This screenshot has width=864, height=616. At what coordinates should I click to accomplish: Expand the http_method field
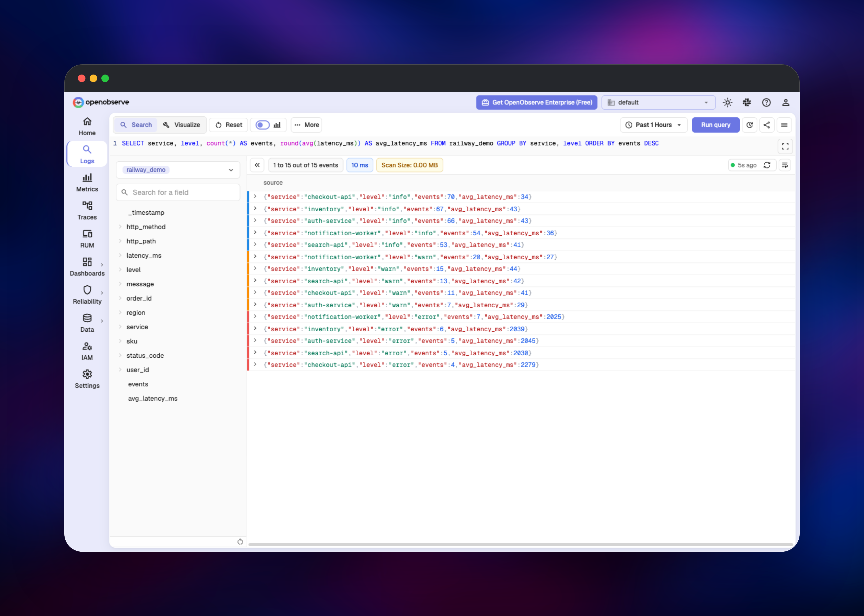point(120,227)
